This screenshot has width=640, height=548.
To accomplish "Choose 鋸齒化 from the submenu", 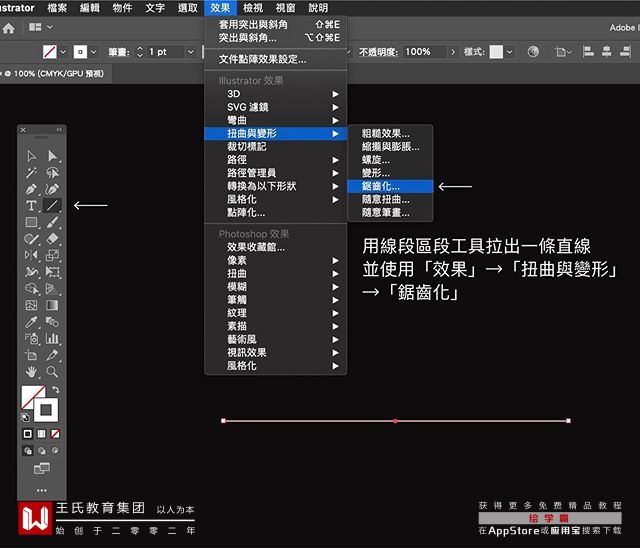I will click(390, 186).
